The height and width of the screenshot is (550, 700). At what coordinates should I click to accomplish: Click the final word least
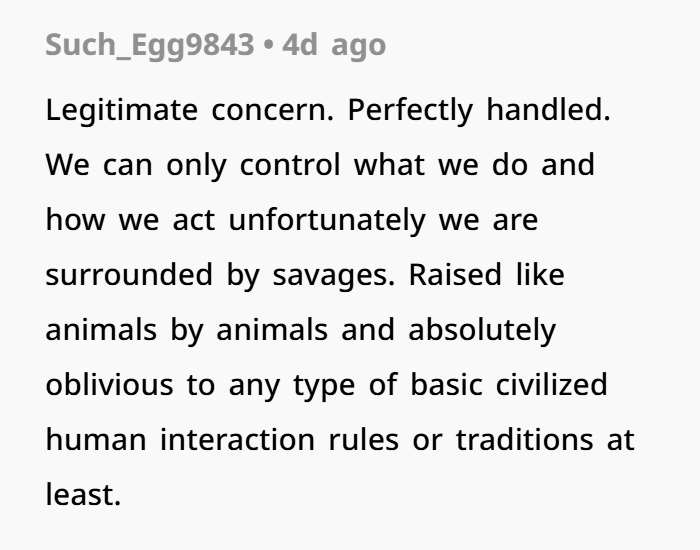(x=83, y=495)
